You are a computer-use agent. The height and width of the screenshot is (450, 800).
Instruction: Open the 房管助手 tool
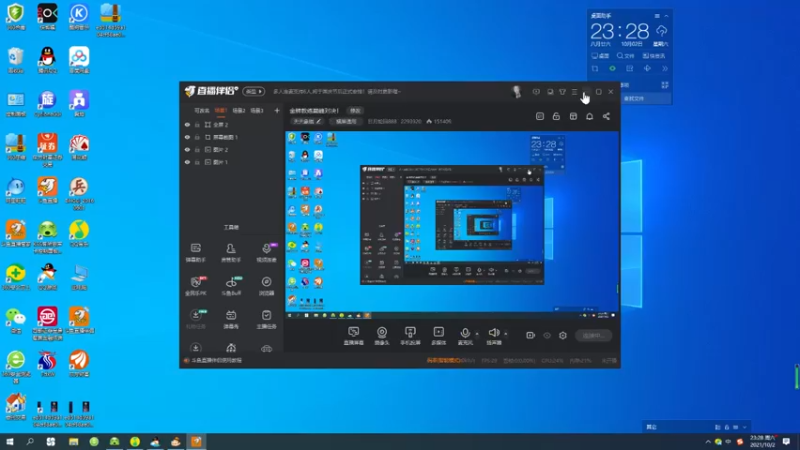pos(231,253)
